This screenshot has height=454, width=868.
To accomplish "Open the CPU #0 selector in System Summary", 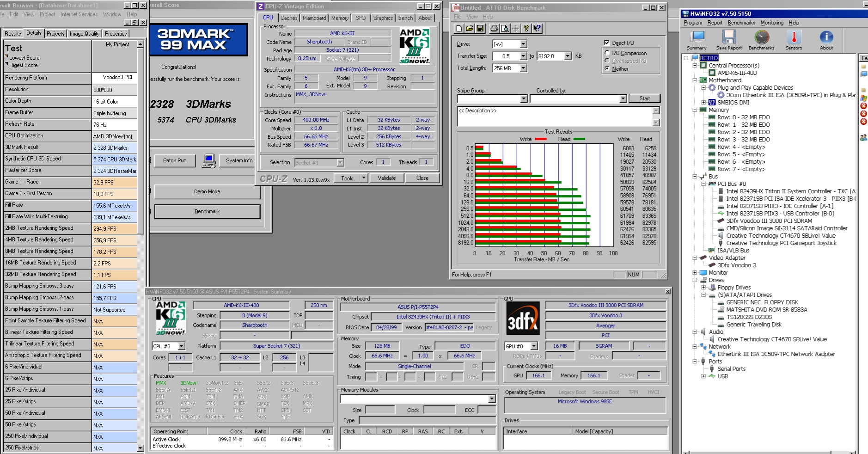I will 182,346.
